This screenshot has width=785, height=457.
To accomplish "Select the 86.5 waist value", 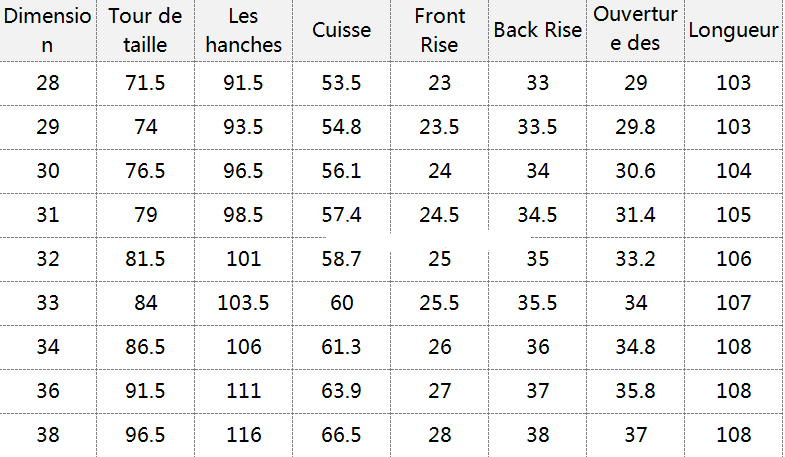I will (145, 347).
